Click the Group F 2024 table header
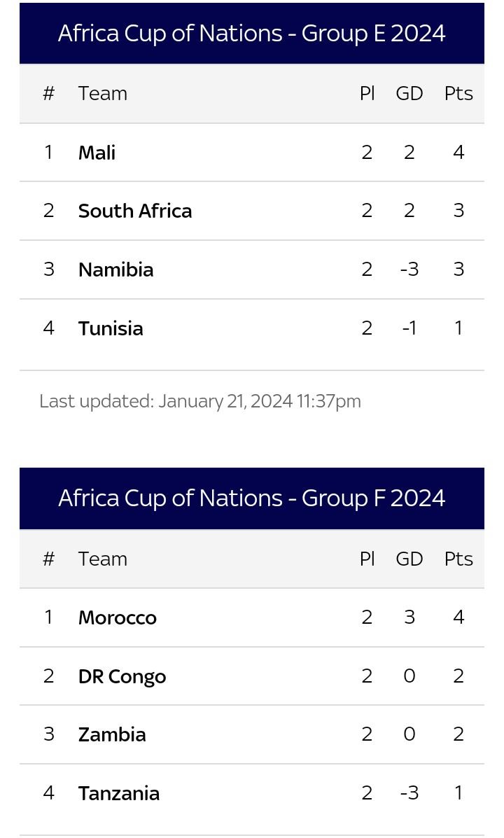Screen dimensions: 504x838 pos(252,498)
